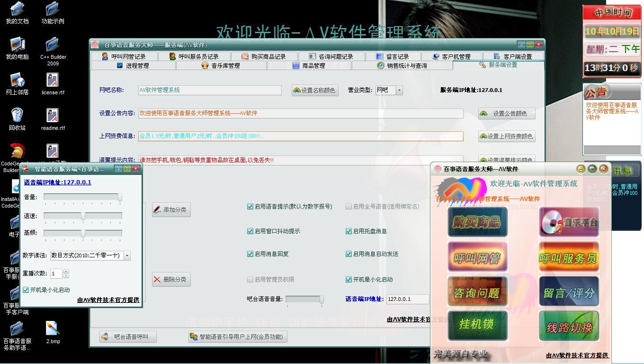Open 由AV软件技术官方提供 link in client window
The height and width of the screenshot is (364, 644).
(577, 355)
